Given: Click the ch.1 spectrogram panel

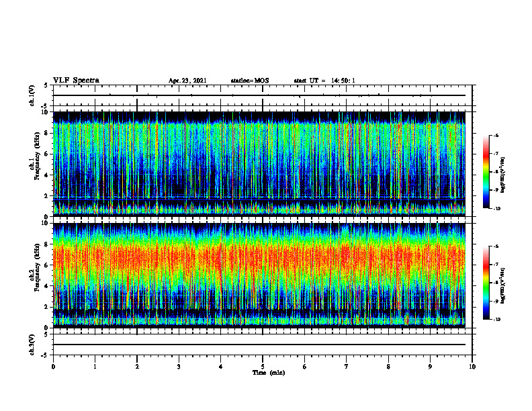Looking at the screenshot, I should click(259, 164).
